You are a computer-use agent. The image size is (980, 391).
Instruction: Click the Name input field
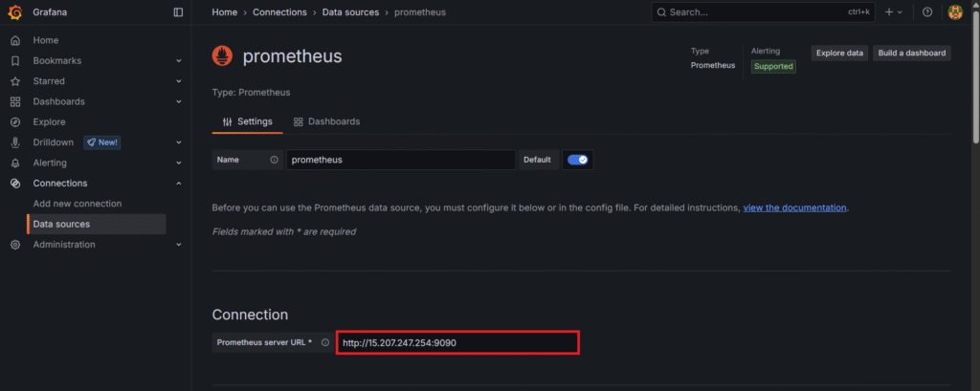pos(401,160)
